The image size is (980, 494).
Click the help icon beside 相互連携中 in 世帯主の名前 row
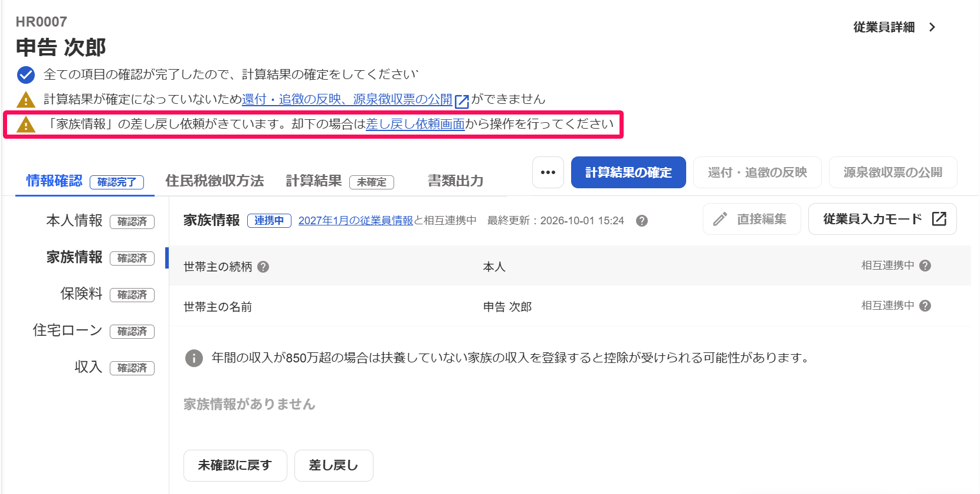click(925, 306)
